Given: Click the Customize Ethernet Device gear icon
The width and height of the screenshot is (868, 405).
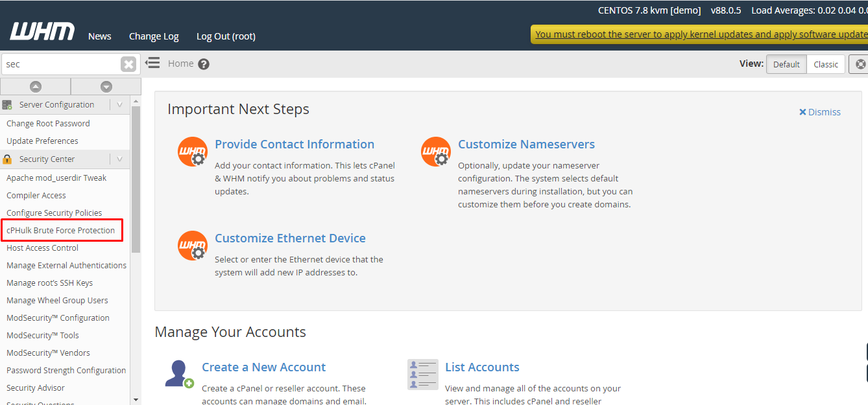Looking at the screenshot, I should click(x=193, y=245).
